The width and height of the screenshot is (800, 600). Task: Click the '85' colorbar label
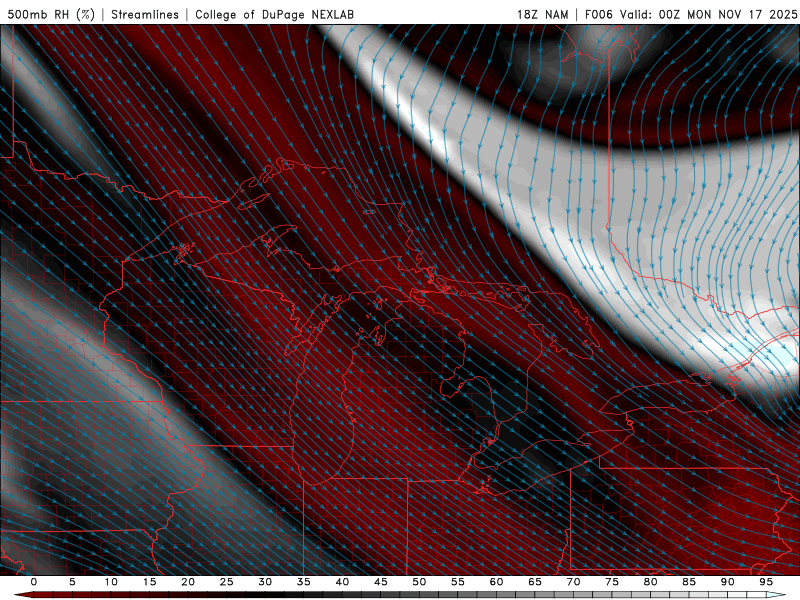tap(689, 582)
